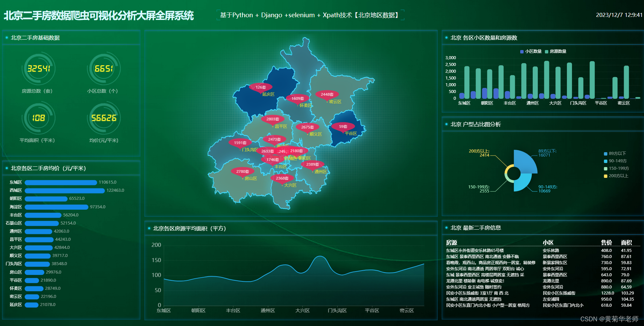Click the icon next to 北京各区房源平均面积 title
The image size is (644, 326).
[149, 228]
